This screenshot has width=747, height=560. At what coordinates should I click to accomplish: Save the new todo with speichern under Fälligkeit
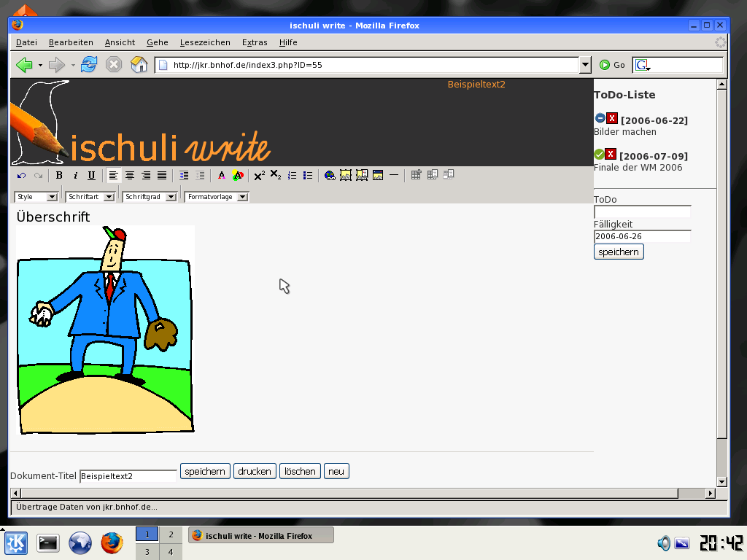[x=619, y=252]
